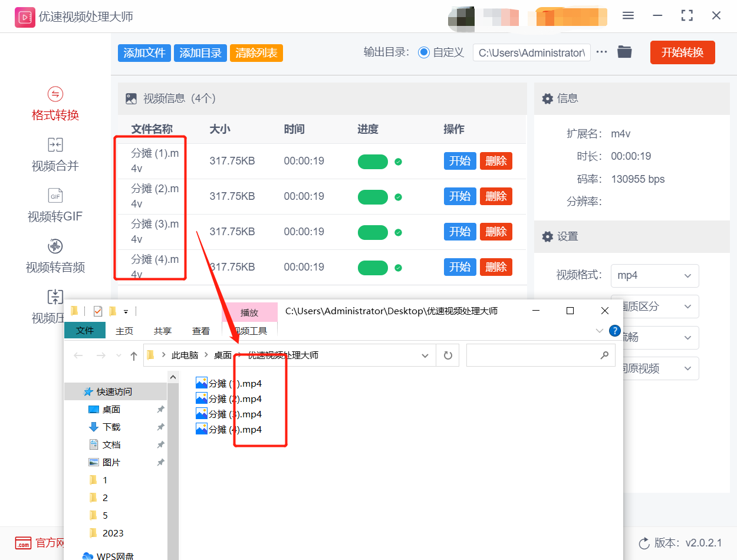Click progress bar of 分摊 (2).m4v
Image resolution: width=737 pixels, height=560 pixels.
click(x=373, y=197)
